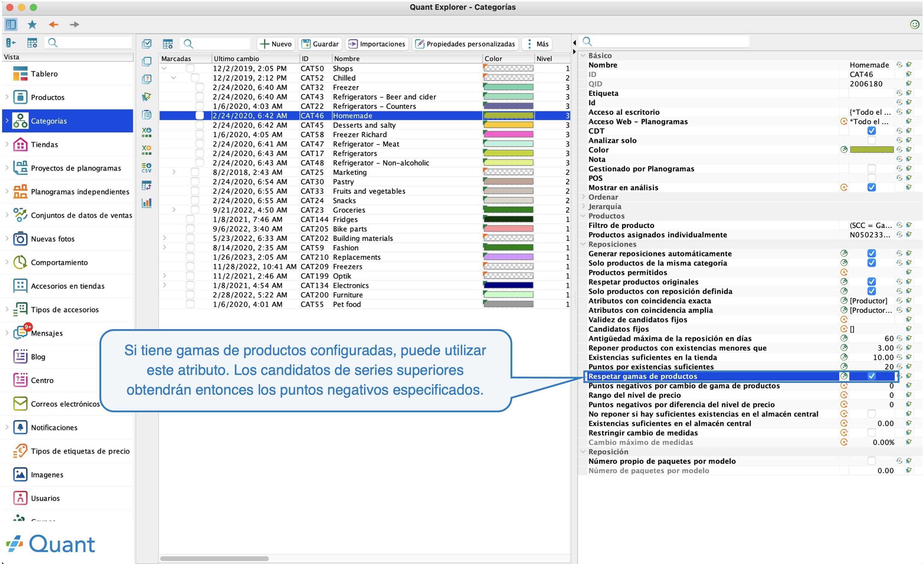Go forward with the gray right arrow
The width and height of the screenshot is (924, 564).
(x=75, y=24)
